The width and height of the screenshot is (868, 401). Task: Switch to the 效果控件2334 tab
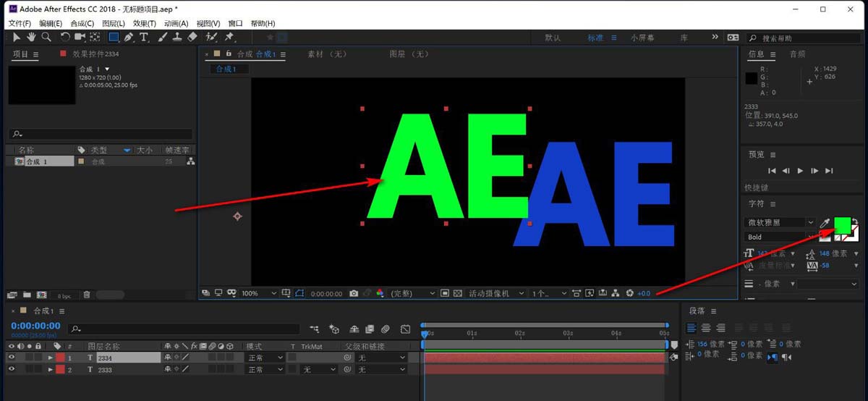click(95, 54)
